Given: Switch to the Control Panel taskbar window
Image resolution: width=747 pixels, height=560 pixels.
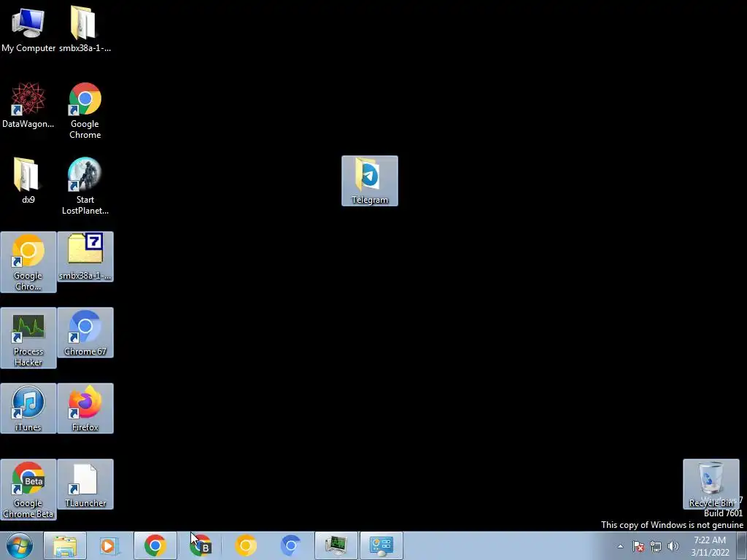Looking at the screenshot, I should (x=381, y=545).
